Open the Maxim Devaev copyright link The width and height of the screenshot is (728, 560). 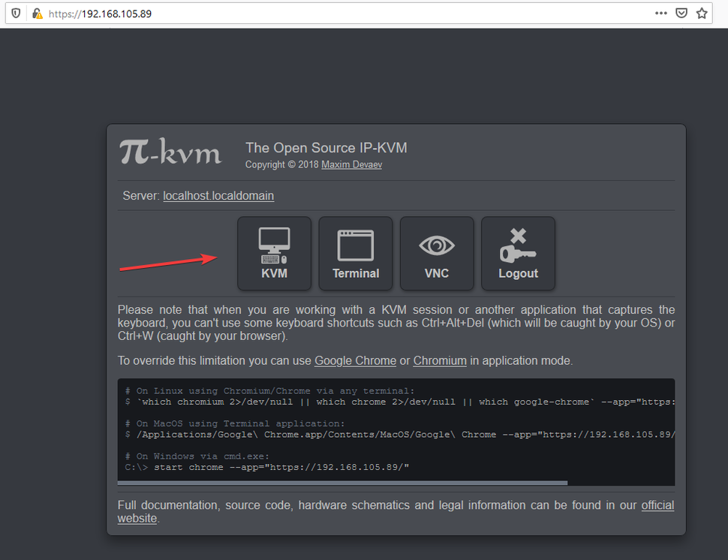click(351, 164)
